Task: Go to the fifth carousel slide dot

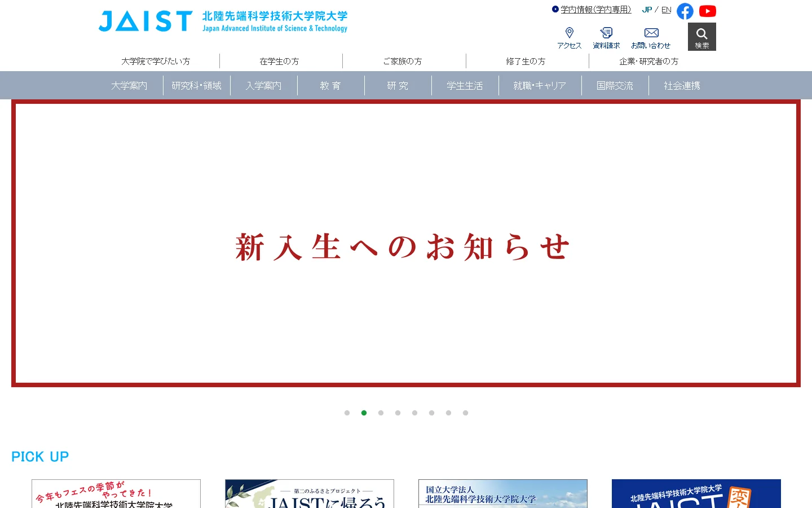Action: coord(414,413)
